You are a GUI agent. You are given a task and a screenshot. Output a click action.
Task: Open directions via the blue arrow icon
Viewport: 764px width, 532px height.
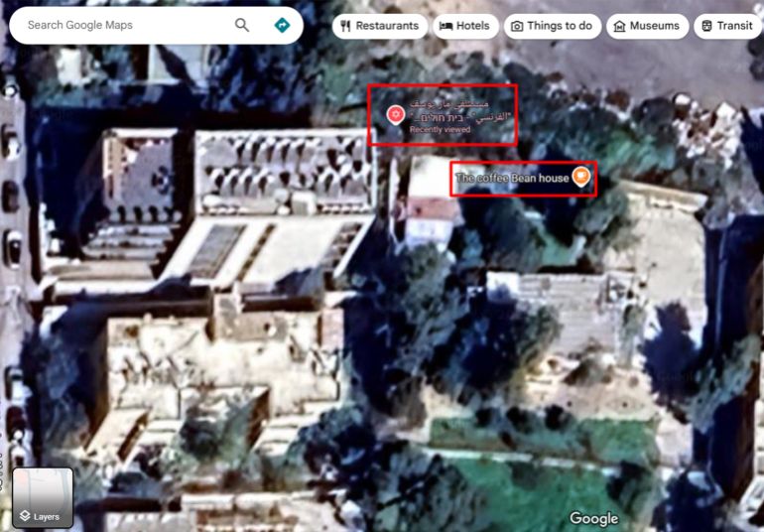point(282,25)
